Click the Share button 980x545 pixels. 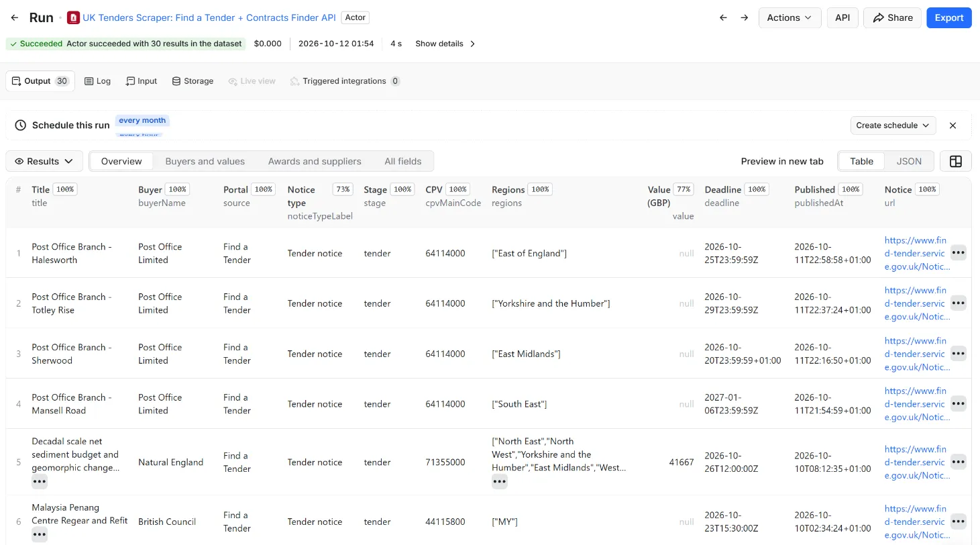(x=892, y=18)
